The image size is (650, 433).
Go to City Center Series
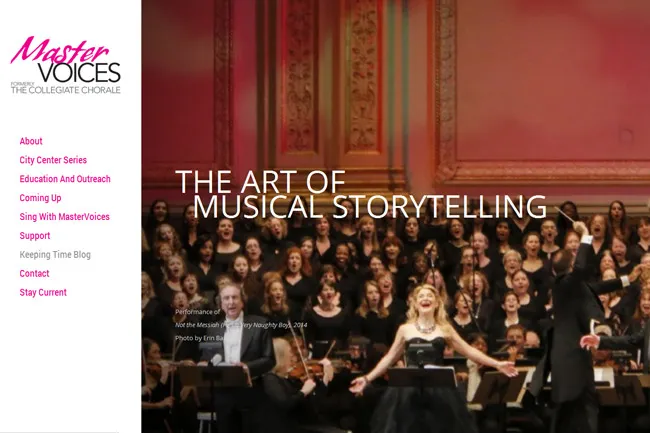(x=53, y=160)
